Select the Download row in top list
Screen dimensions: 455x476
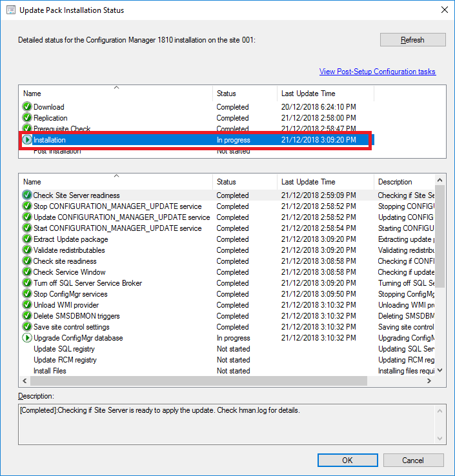tap(196, 107)
